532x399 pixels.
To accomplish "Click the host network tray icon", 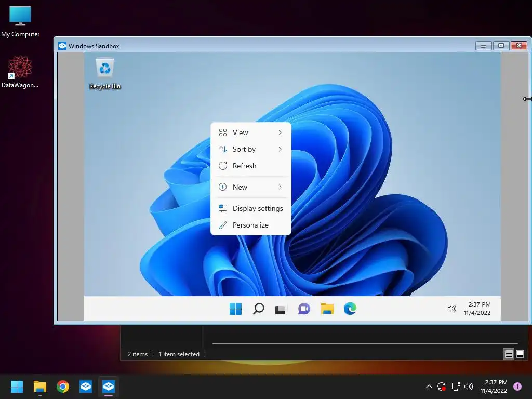I will [456, 387].
